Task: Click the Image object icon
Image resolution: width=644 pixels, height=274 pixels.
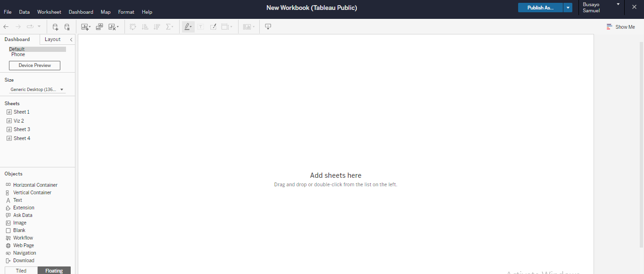Action: click(x=8, y=223)
